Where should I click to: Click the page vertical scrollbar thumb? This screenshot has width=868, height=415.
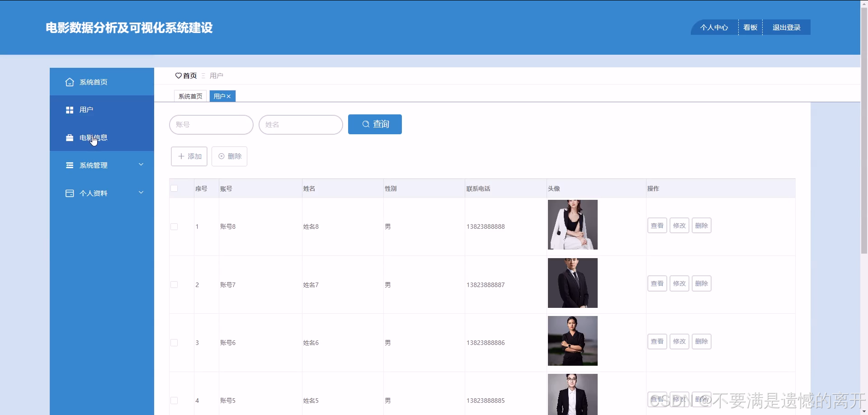[x=864, y=131]
